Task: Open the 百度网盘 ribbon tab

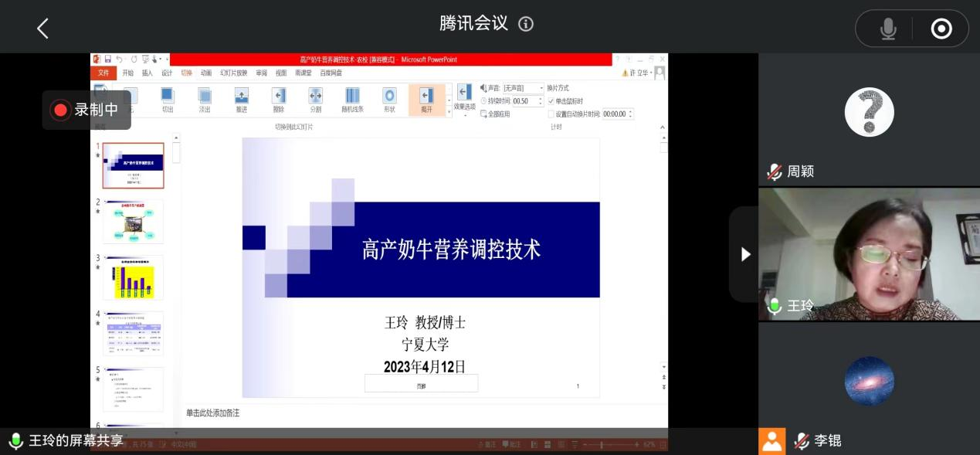Action: (x=331, y=73)
